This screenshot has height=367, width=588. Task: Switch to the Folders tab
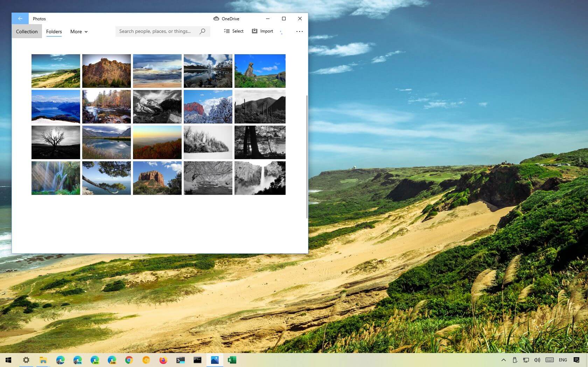(54, 31)
